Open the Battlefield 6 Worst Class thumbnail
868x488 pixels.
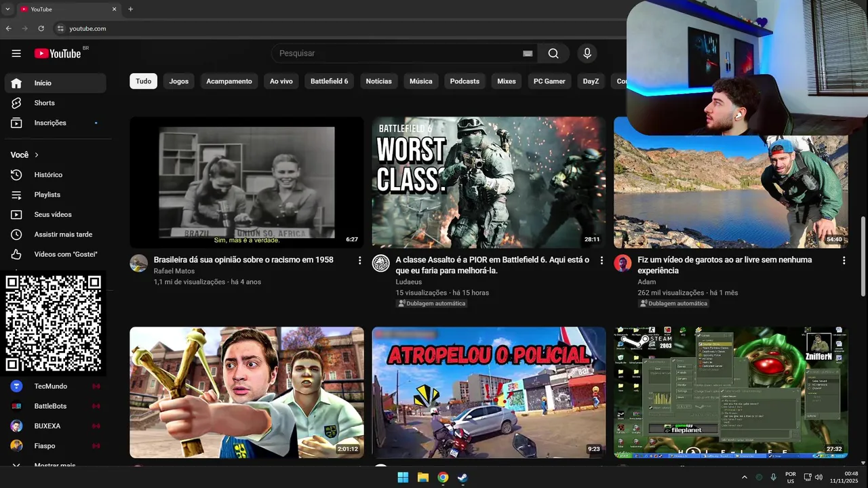pos(489,182)
